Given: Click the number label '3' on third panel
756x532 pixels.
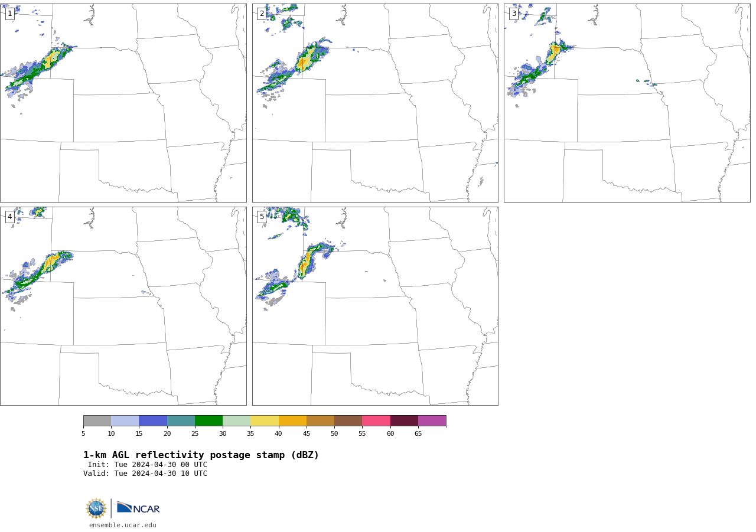Looking at the screenshot, I should click(x=514, y=14).
